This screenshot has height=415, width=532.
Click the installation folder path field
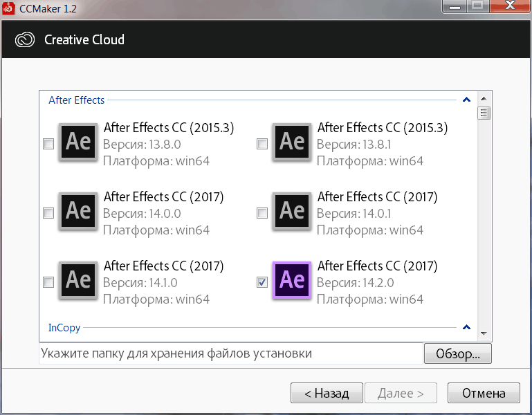click(x=231, y=353)
